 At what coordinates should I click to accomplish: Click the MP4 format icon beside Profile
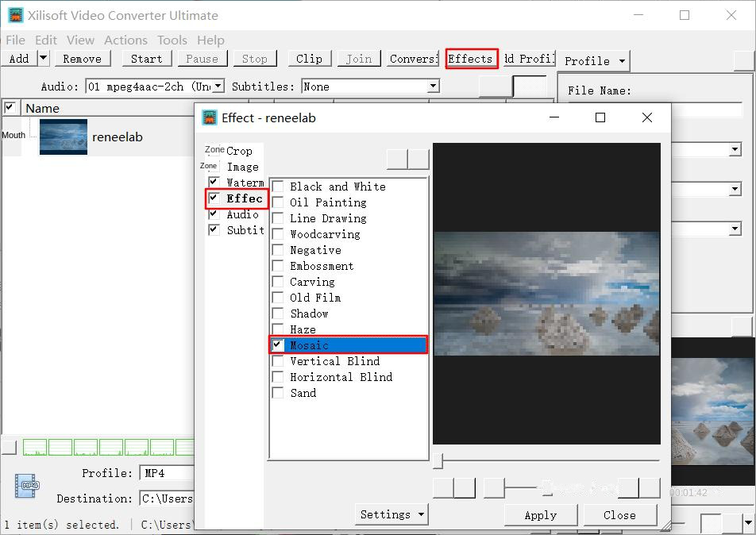click(27, 485)
